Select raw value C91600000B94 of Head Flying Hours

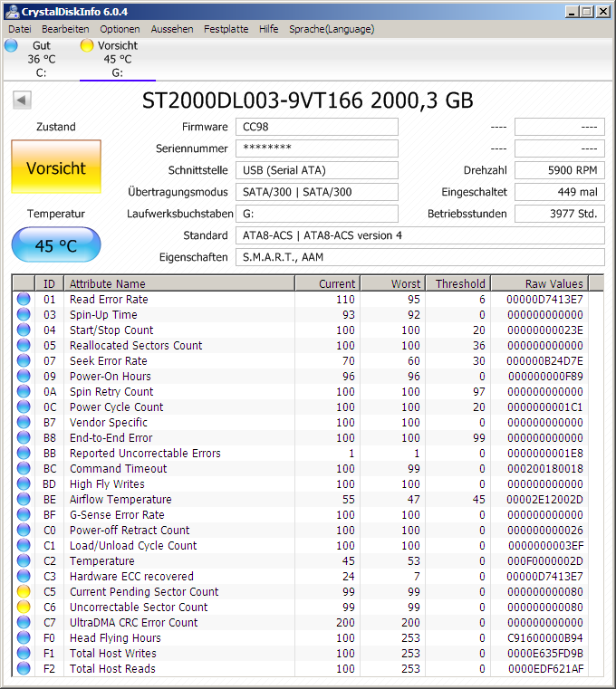[545, 637]
